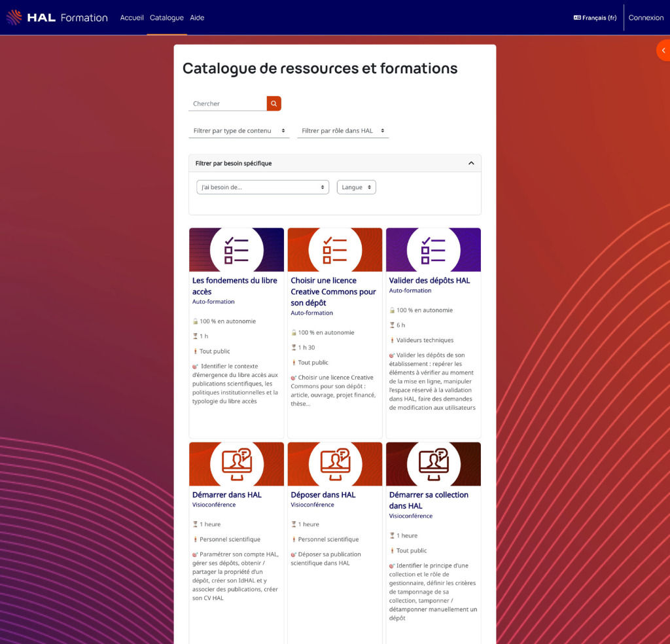Click Visioconférence label under Démarrer dans HAL

(214, 505)
